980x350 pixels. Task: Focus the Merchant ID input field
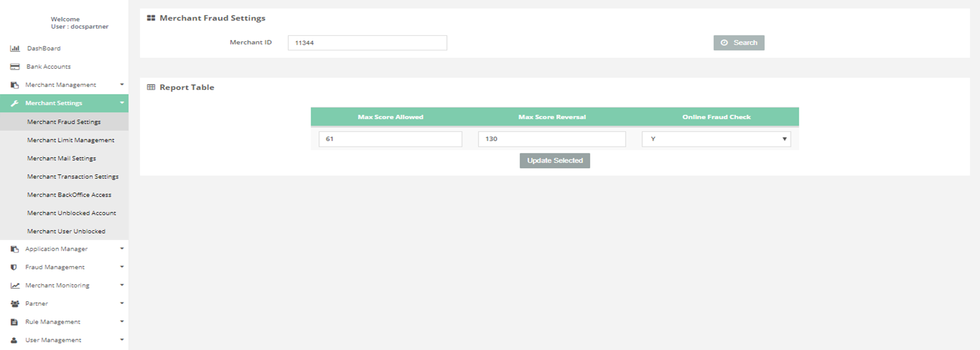[x=367, y=43]
